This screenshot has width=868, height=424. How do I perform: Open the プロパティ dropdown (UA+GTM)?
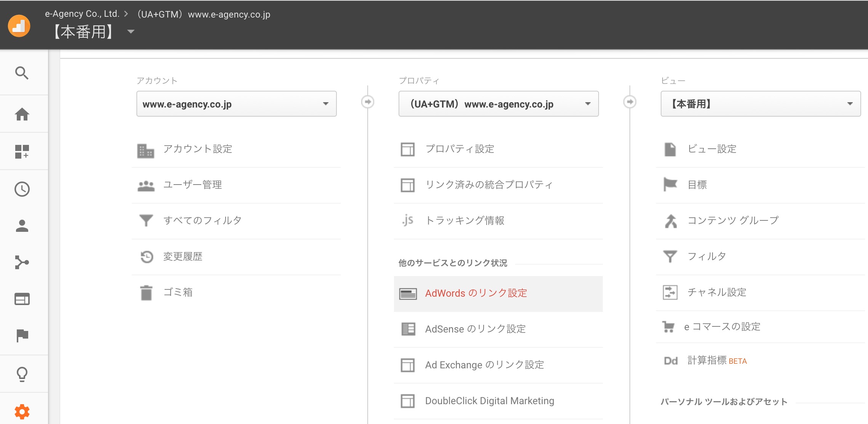[498, 104]
